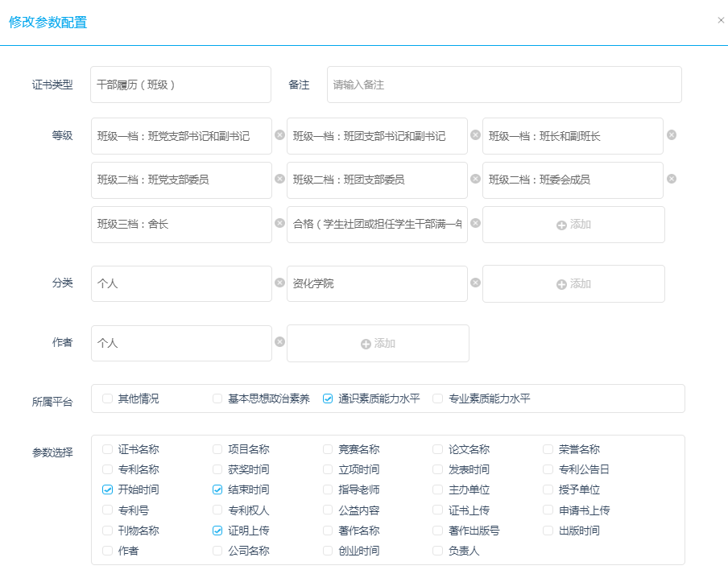The image size is (728, 574).
Task: Enable 授予单位 parameter
Action: tap(548, 489)
